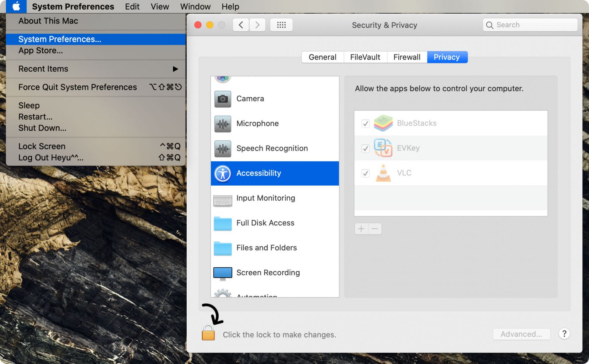Go forward with the right chevron

pyautogui.click(x=257, y=25)
